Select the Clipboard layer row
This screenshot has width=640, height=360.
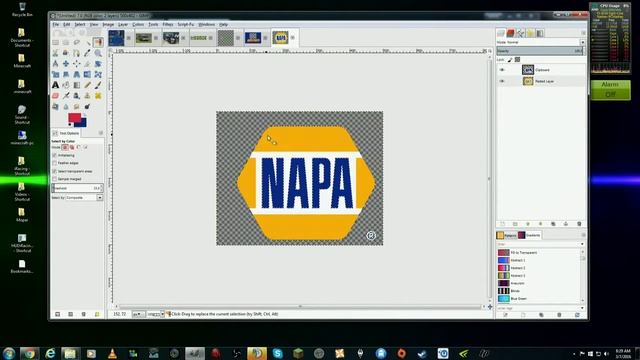click(x=541, y=70)
